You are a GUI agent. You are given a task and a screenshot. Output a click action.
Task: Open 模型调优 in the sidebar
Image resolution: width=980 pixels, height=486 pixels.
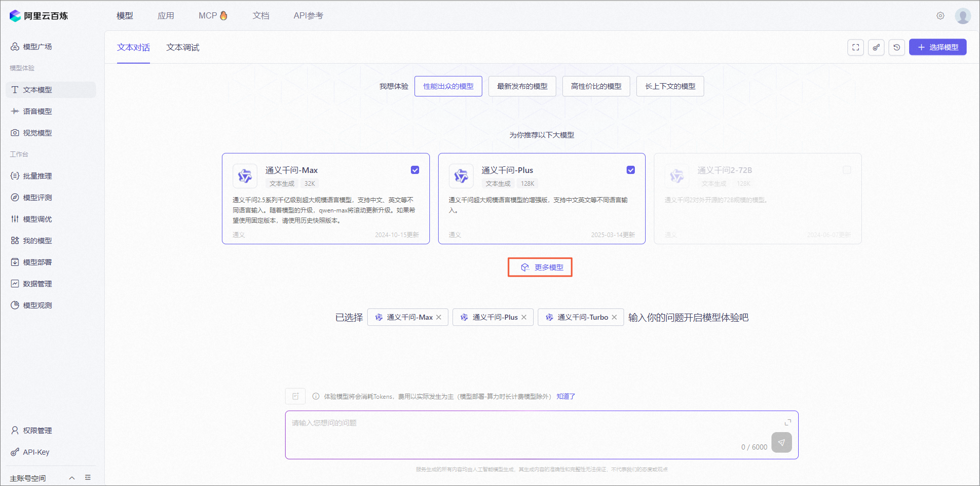(50, 219)
